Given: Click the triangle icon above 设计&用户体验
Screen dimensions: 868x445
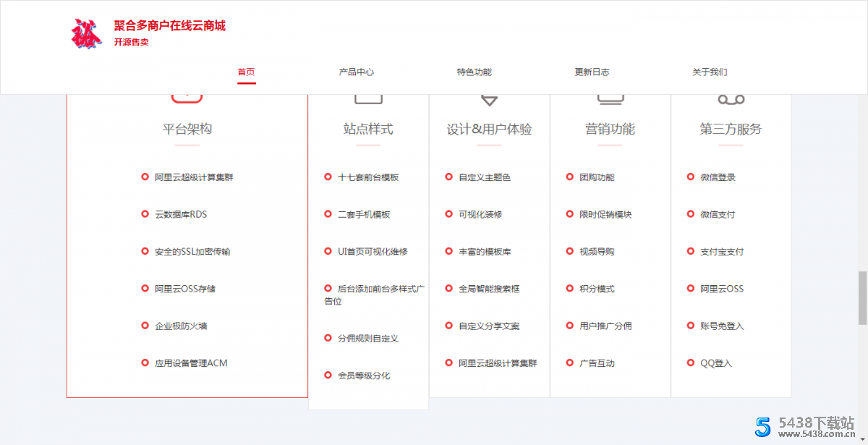Looking at the screenshot, I should tap(489, 100).
